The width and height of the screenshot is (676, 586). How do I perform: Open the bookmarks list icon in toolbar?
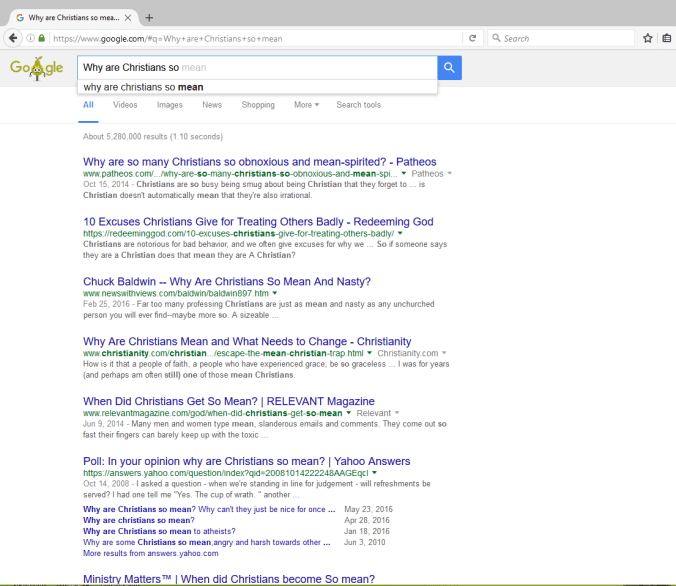pos(666,38)
